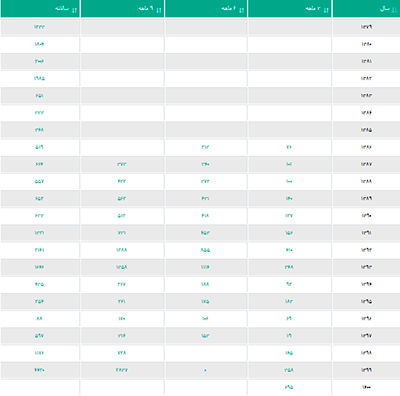400x396 pixels.
Task: Click the 9-month value for year 1387
Action: click(x=122, y=164)
